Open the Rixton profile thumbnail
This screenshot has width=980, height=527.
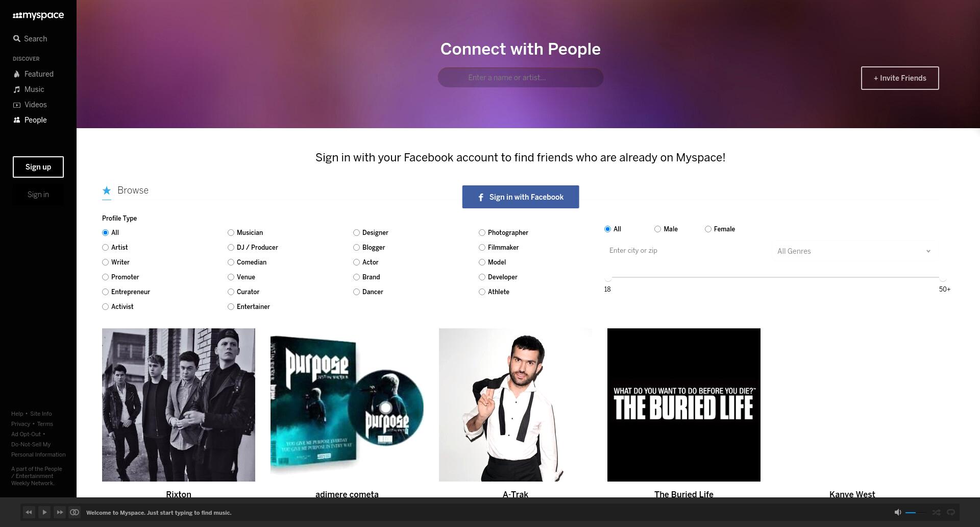[x=179, y=405]
